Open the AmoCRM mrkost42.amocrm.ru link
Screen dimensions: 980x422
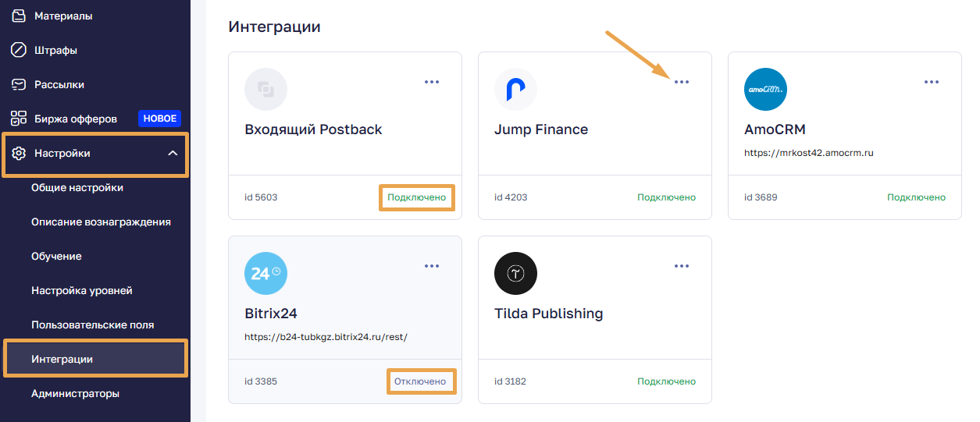808,153
